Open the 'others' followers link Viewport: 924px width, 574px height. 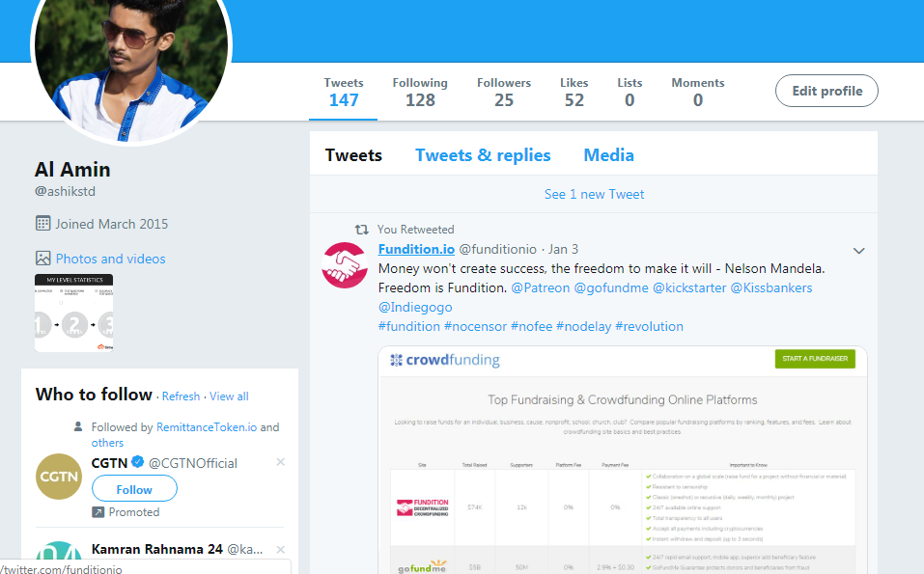click(107, 443)
